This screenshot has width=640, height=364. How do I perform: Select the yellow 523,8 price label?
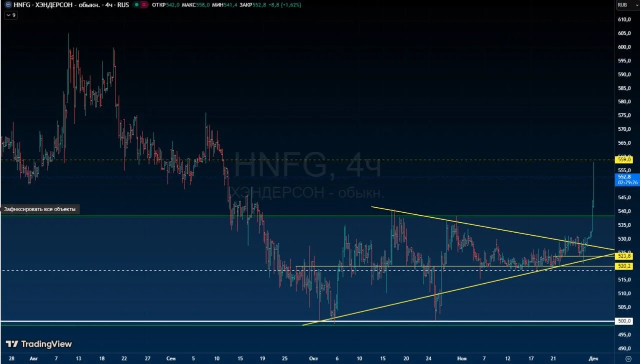tap(625, 256)
